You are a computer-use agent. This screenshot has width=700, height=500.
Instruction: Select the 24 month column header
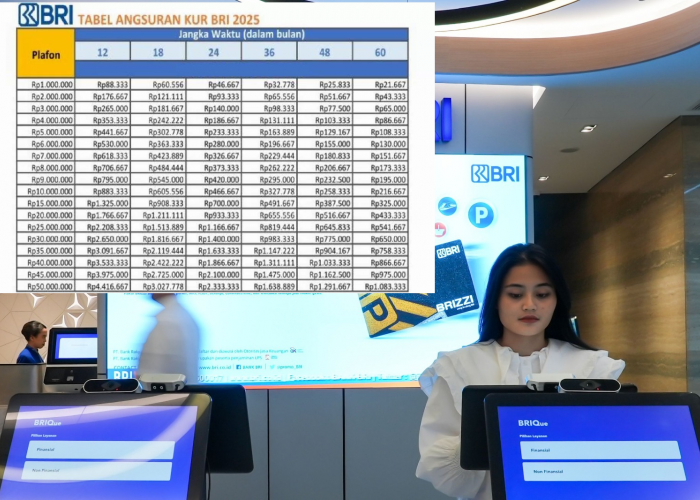click(x=214, y=51)
